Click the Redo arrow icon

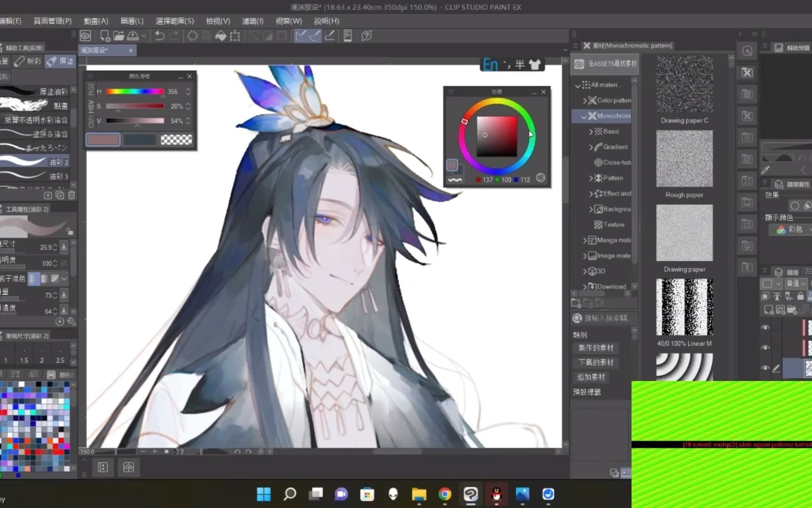pos(174,36)
